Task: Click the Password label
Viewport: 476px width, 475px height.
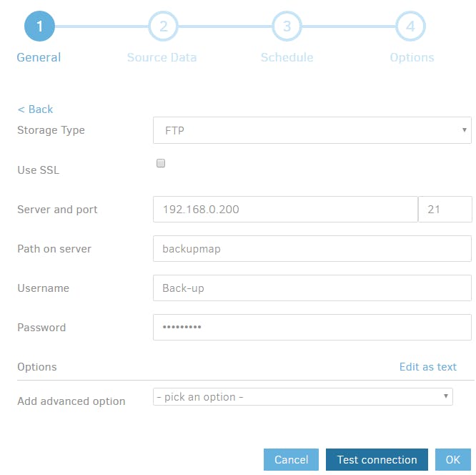Action: point(41,328)
